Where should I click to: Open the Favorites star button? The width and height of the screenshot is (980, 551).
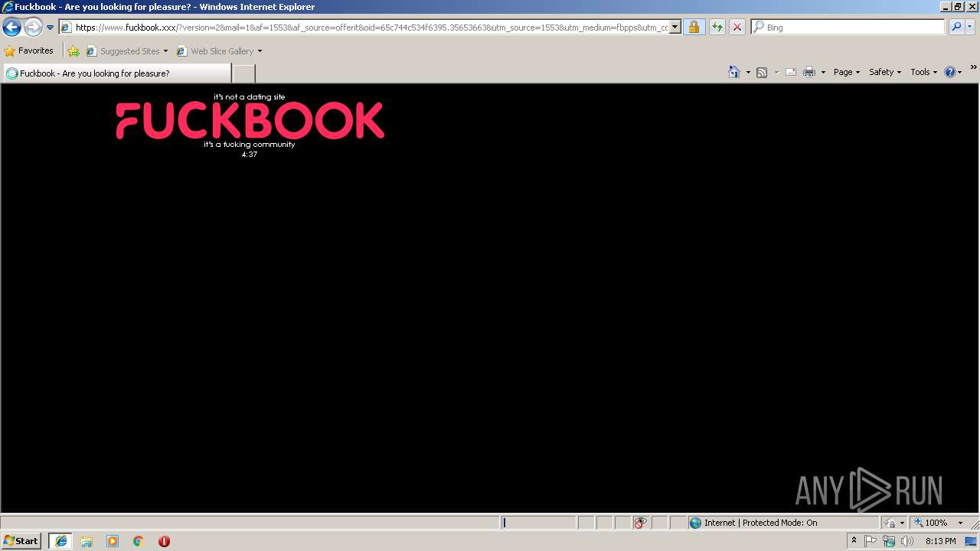[29, 51]
